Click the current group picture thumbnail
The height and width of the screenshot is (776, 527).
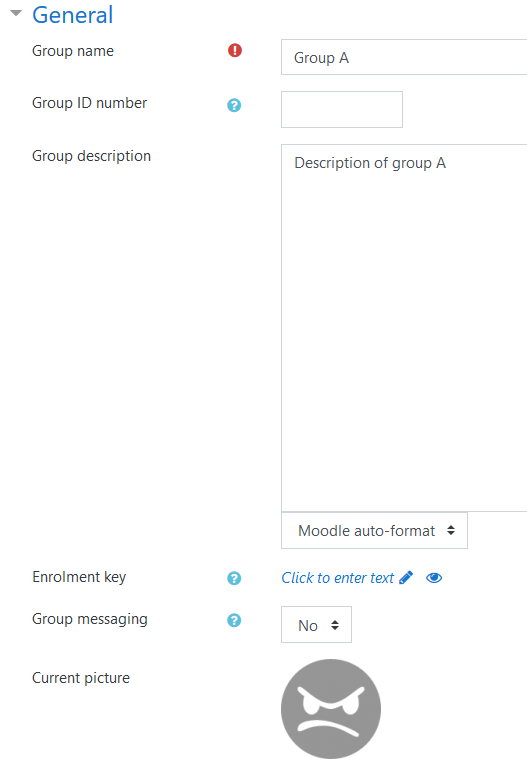(331, 709)
